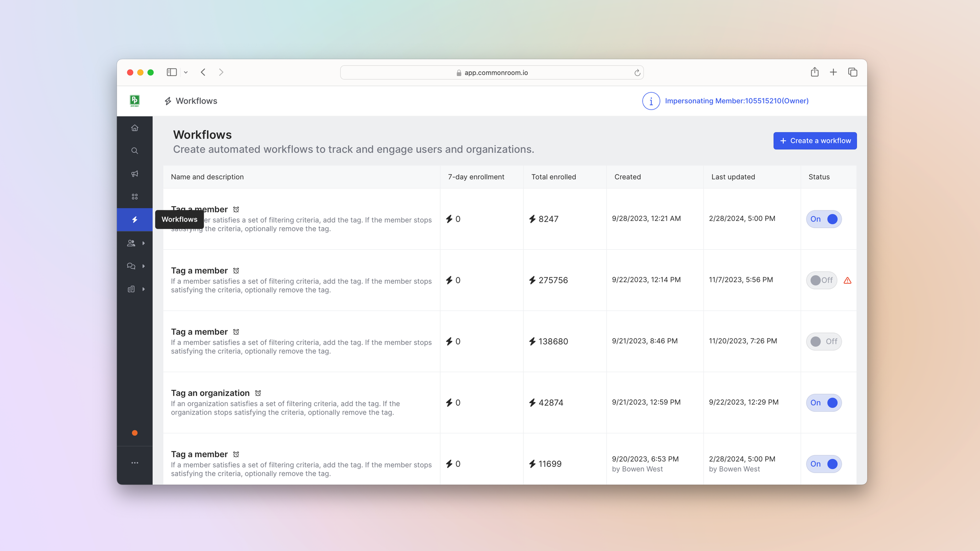Image resolution: width=980 pixels, height=551 pixels.
Task: Expand the conversations section arrow in sidebar
Action: click(x=144, y=266)
